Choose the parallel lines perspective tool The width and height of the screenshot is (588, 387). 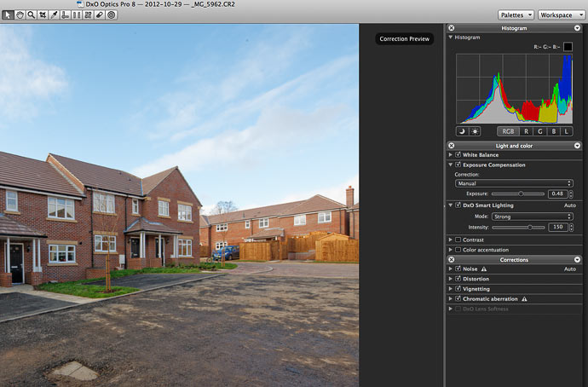(x=77, y=15)
